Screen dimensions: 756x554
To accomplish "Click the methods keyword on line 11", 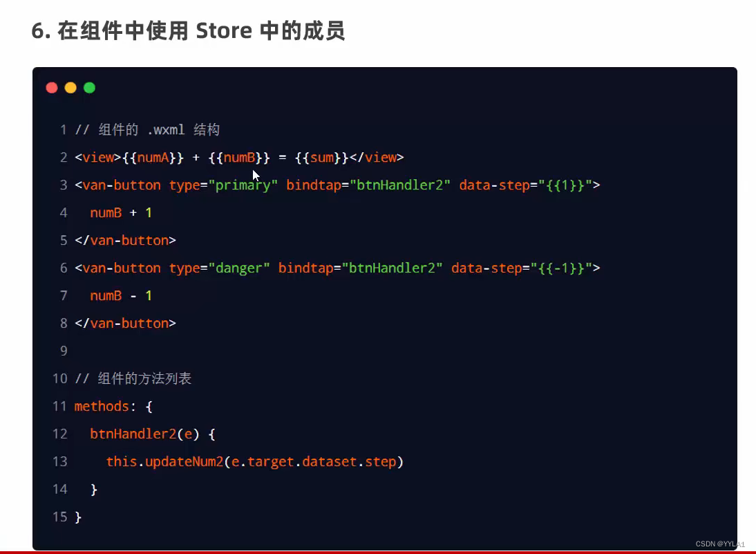I will (102, 406).
